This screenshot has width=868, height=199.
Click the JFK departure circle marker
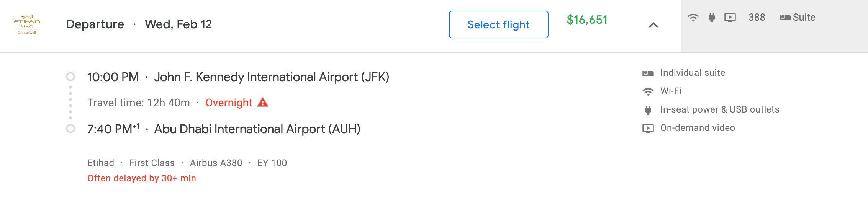[x=70, y=77]
